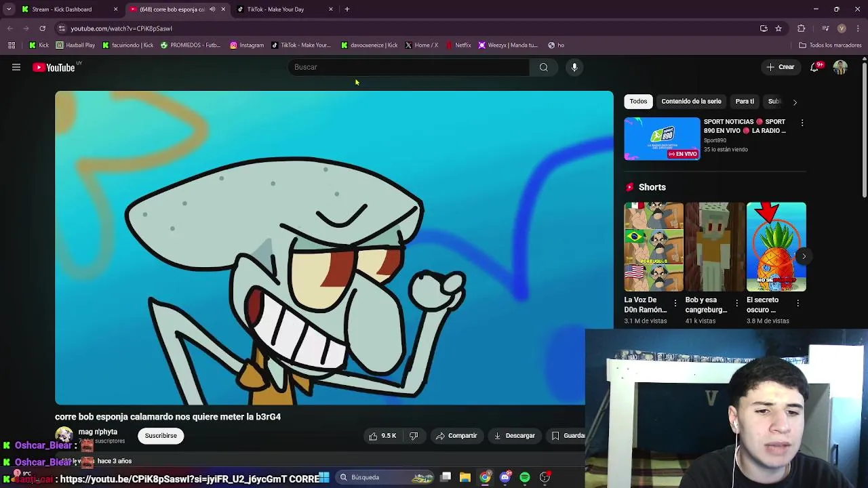Viewport: 868px width, 488px height.
Task: Go to the YouTube home logo
Action: [54, 67]
